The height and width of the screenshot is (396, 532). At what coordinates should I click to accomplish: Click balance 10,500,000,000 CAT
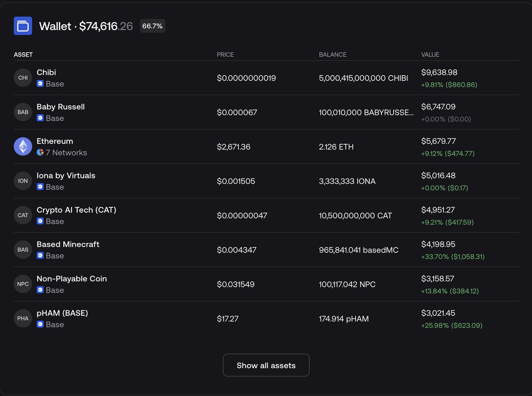pos(356,216)
